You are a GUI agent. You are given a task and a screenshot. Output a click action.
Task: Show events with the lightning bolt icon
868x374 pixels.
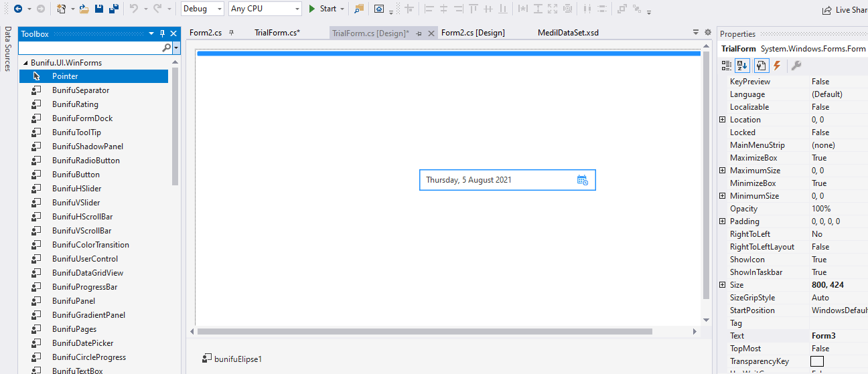777,65
